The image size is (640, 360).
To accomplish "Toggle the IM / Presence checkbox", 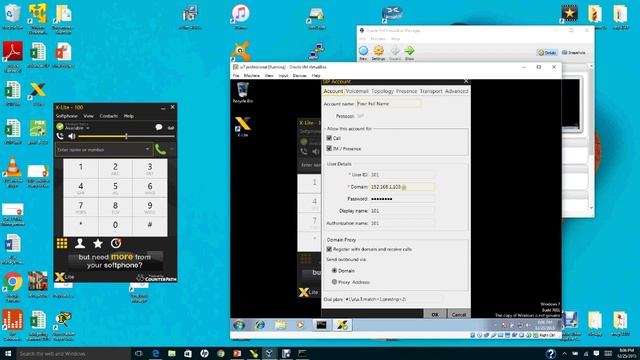I will click(329, 149).
